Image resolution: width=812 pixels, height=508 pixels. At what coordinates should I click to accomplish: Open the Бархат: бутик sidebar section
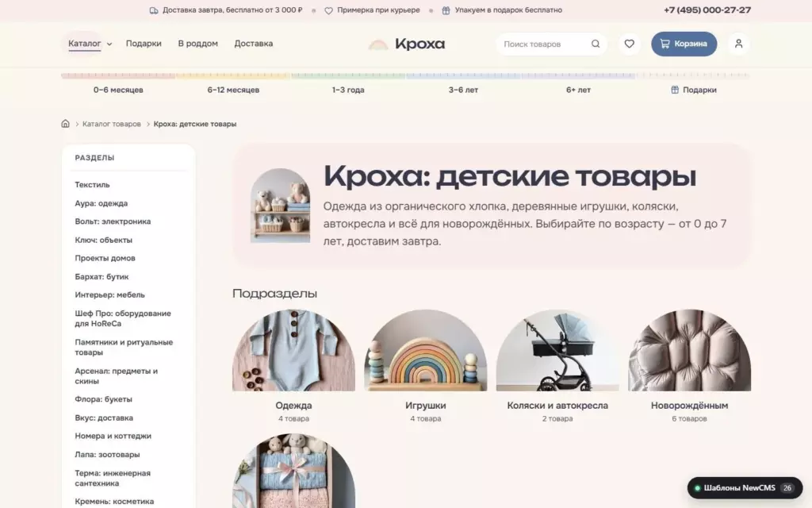pos(101,277)
